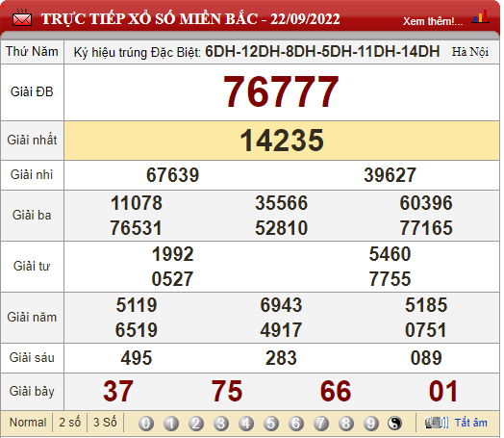Select digit filter ball 1
The height and width of the screenshot is (438, 504).
pos(171,424)
